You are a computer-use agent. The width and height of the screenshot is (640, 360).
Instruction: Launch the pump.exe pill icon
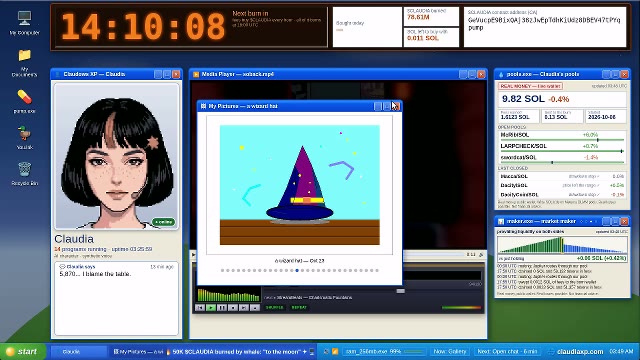point(24,101)
